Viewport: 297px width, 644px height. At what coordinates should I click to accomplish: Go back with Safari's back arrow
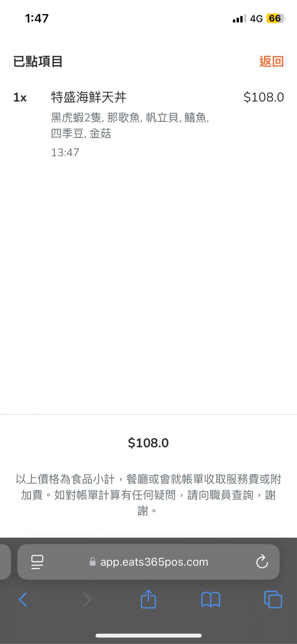[23, 599]
